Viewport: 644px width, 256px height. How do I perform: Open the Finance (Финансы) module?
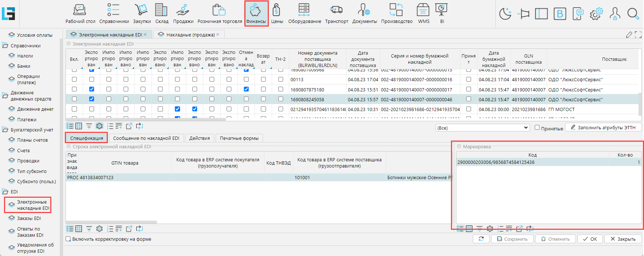click(256, 13)
